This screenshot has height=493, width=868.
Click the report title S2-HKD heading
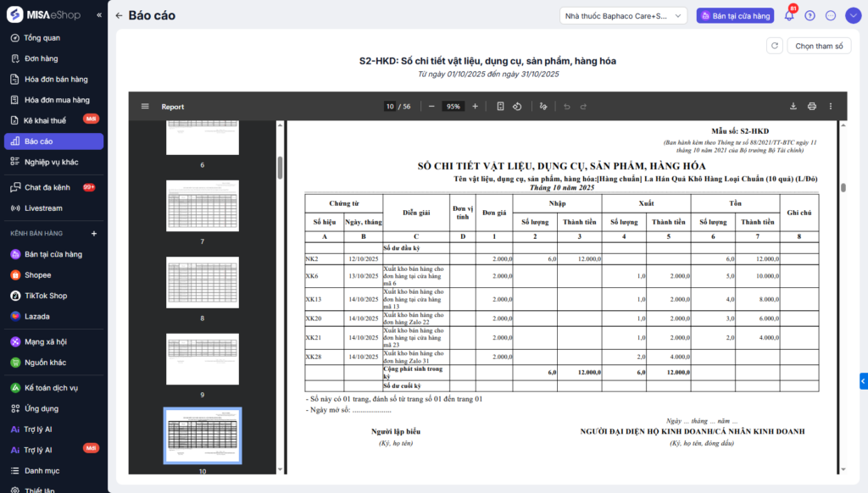tap(487, 61)
